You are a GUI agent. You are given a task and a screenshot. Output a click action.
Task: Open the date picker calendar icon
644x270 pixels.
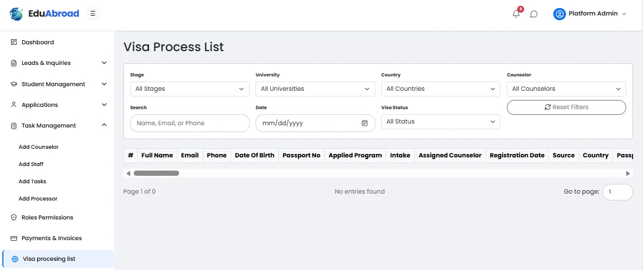[364, 124]
